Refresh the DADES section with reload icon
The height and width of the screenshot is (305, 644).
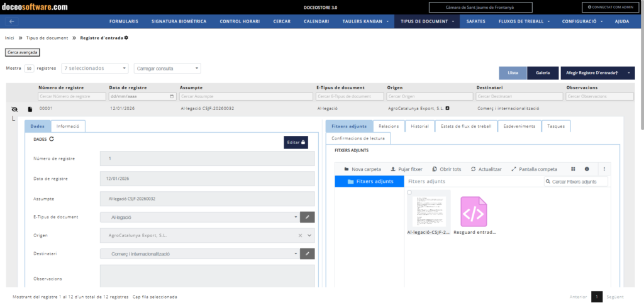[52, 139]
